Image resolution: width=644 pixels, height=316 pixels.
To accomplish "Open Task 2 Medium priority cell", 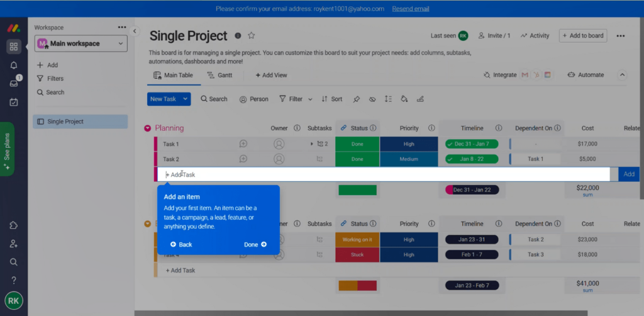I will [x=409, y=159].
